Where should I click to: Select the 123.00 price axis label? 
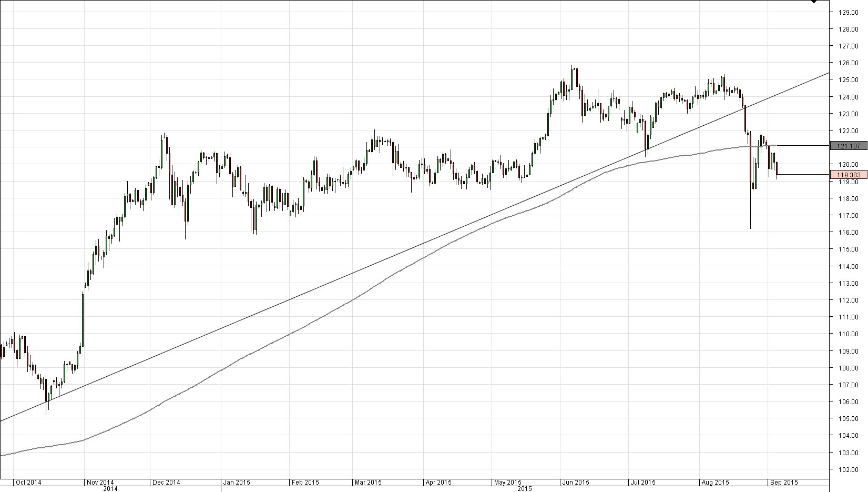[849, 114]
